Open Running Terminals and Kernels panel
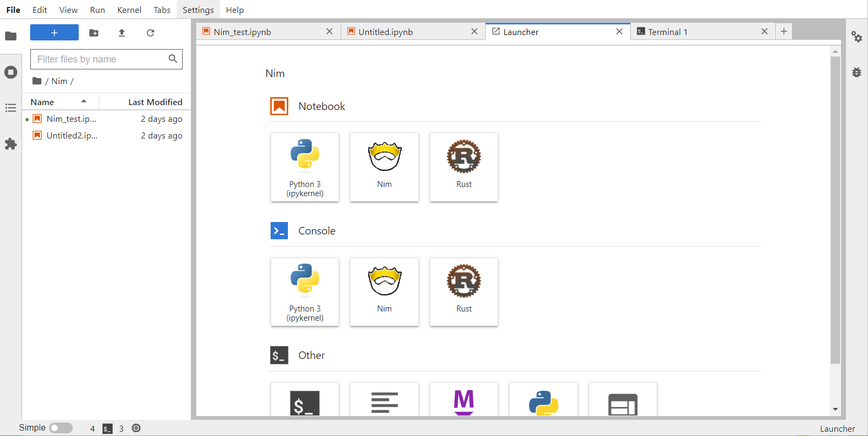The height and width of the screenshot is (436, 868). (11, 72)
